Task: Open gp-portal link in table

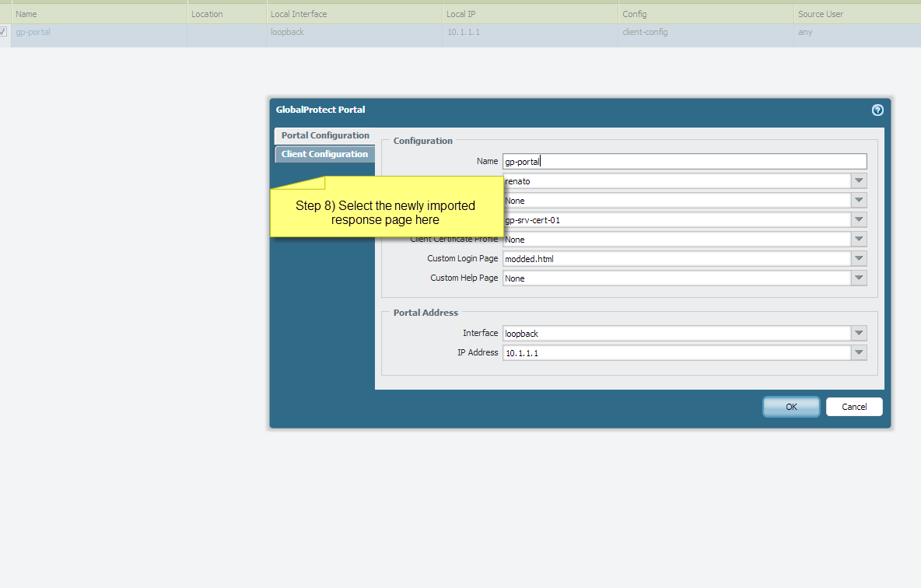Action: coord(33,33)
